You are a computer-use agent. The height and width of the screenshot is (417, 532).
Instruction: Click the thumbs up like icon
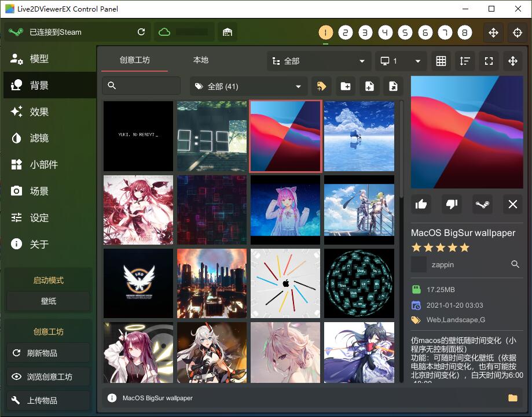tap(421, 204)
